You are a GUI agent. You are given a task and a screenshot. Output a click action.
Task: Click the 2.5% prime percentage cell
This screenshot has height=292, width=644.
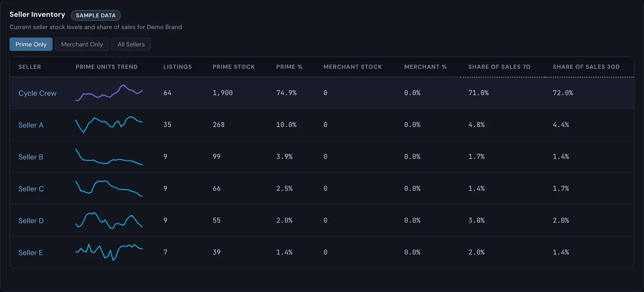[285, 189]
